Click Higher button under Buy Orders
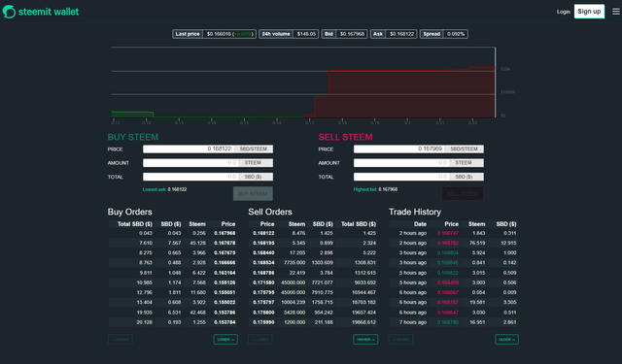622x364 pixels. [x=121, y=340]
